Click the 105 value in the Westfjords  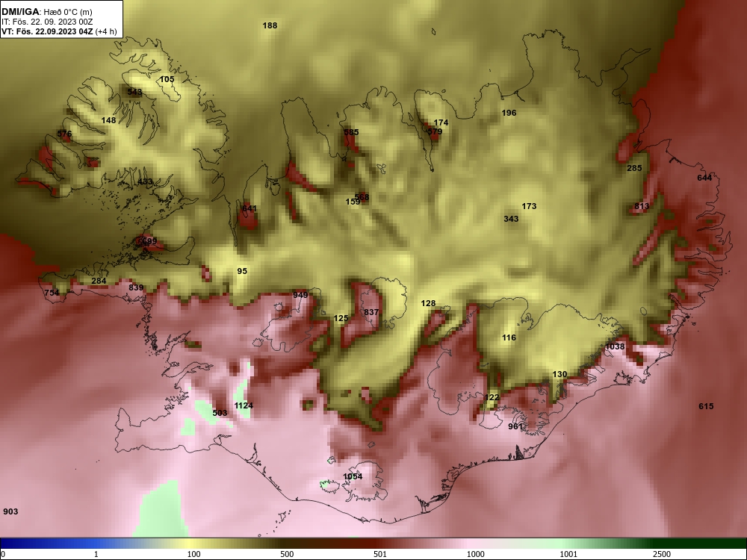[x=167, y=80]
